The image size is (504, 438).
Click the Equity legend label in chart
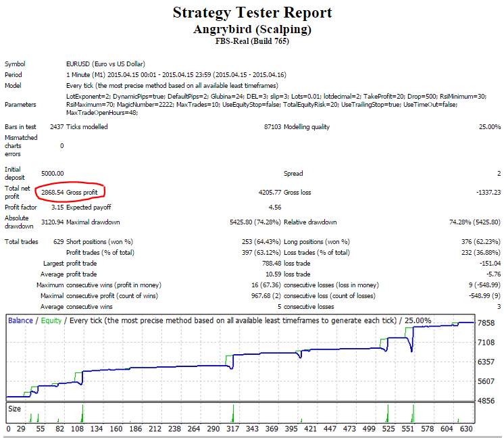point(51,320)
